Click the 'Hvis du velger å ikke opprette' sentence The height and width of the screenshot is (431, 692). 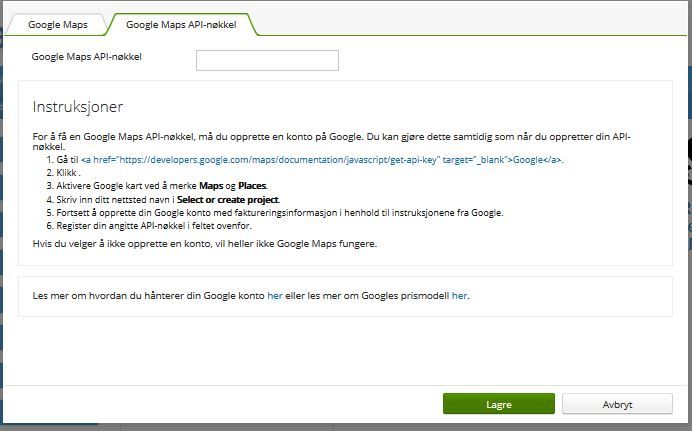[x=204, y=244]
